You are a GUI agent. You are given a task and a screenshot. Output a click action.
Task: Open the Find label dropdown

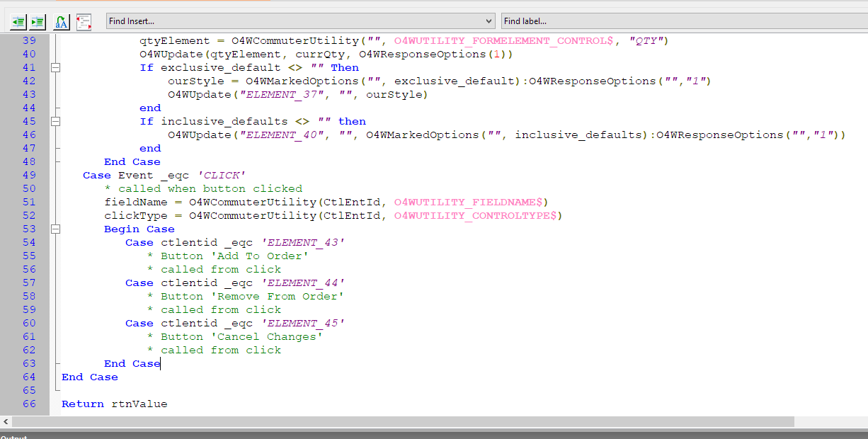click(684, 21)
